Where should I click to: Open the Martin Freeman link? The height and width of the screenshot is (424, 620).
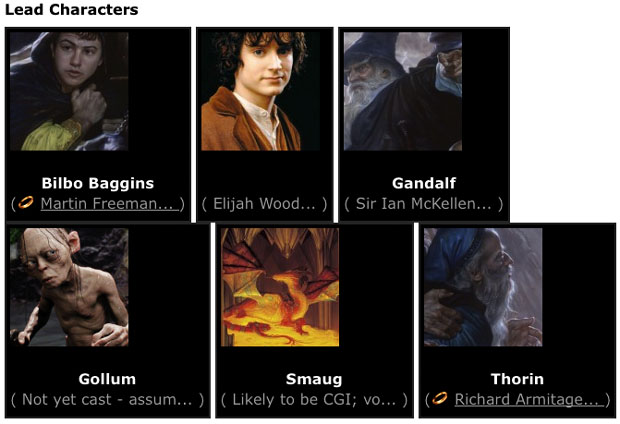click(x=110, y=203)
